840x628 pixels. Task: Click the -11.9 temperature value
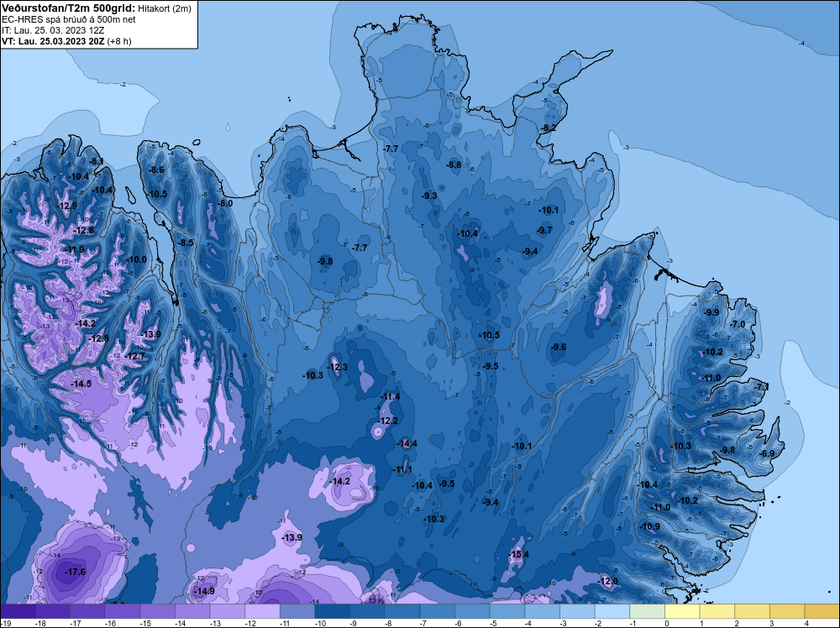click(75, 249)
